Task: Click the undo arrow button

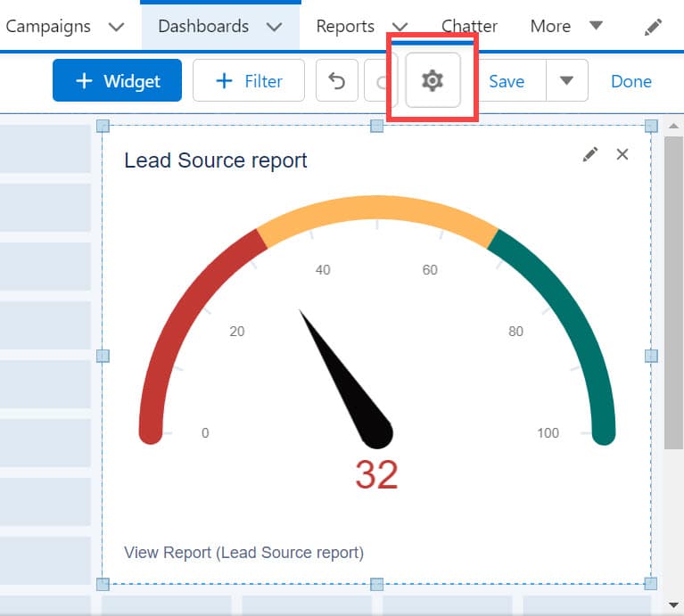Action: click(337, 80)
